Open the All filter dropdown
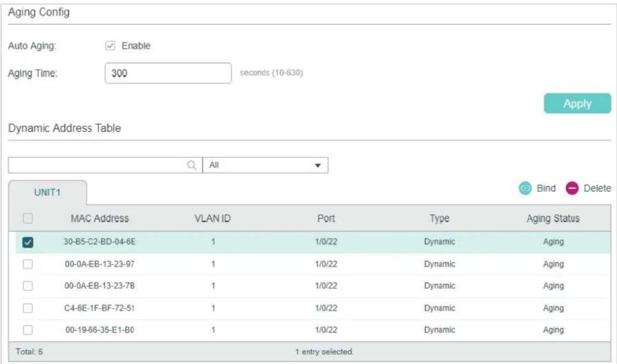 tap(265, 165)
